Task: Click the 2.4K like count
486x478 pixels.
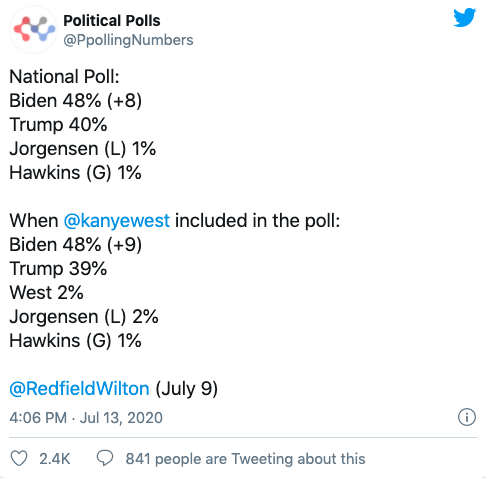Action: (x=55, y=459)
